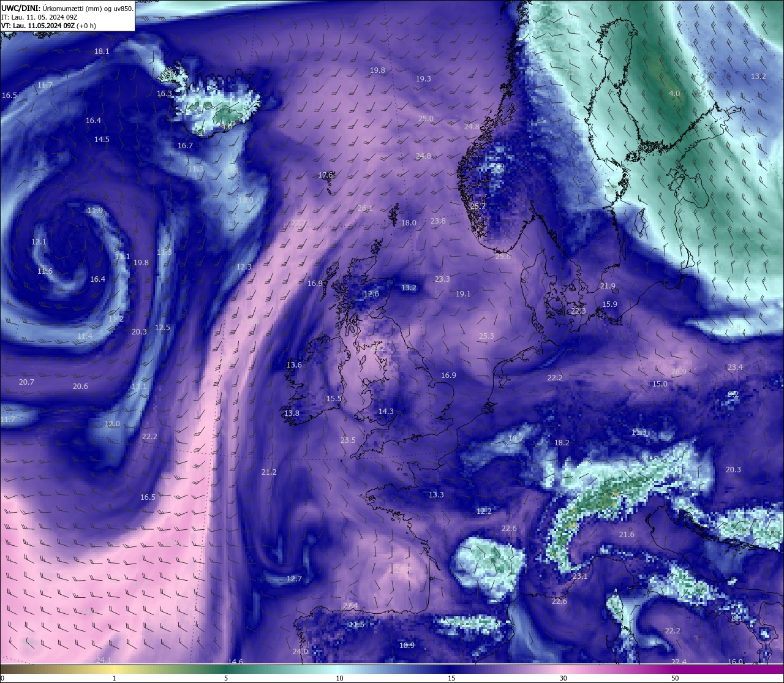The image size is (784, 683).
Task: Click the 15.9 value label
Action: (x=609, y=304)
